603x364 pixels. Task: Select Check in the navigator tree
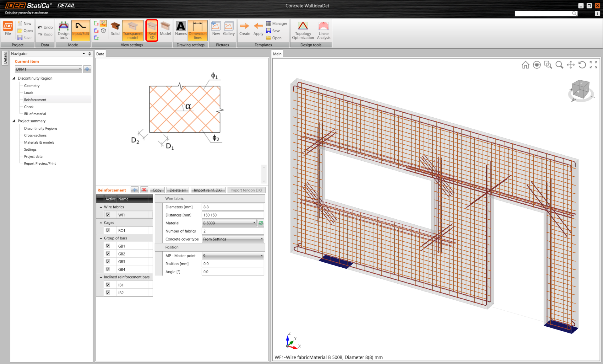point(29,107)
